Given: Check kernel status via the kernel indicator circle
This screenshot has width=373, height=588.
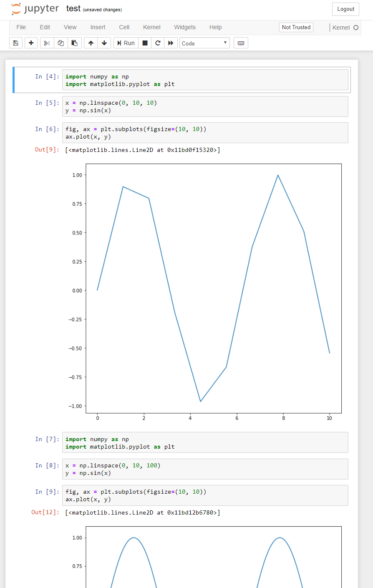Looking at the screenshot, I should click(x=357, y=28).
